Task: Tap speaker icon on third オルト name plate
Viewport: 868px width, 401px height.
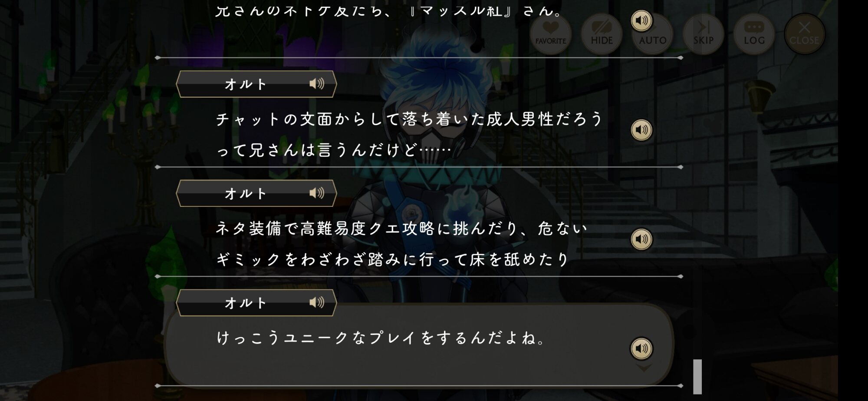Action: 317,302
